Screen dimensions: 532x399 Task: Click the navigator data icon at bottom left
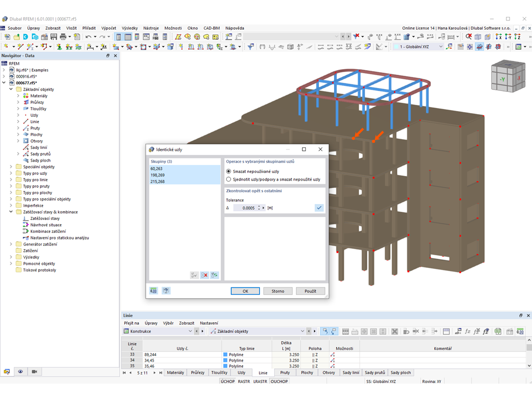[7, 371]
